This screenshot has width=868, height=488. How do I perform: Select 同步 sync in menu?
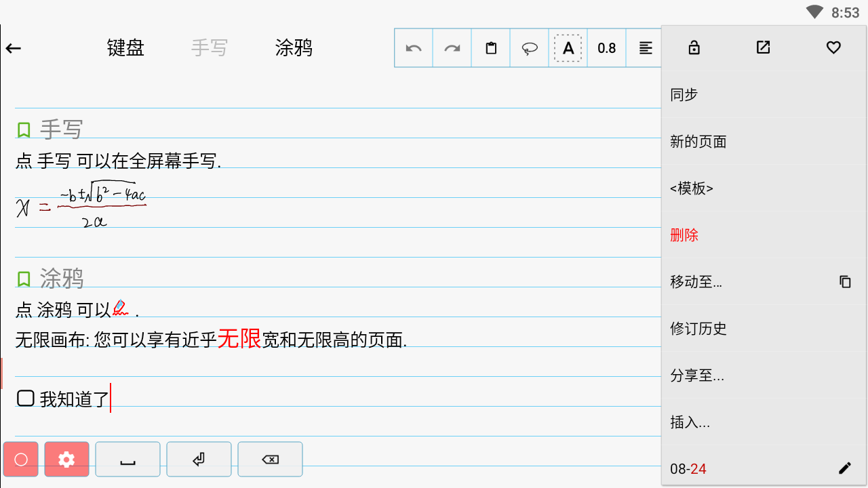pos(764,95)
